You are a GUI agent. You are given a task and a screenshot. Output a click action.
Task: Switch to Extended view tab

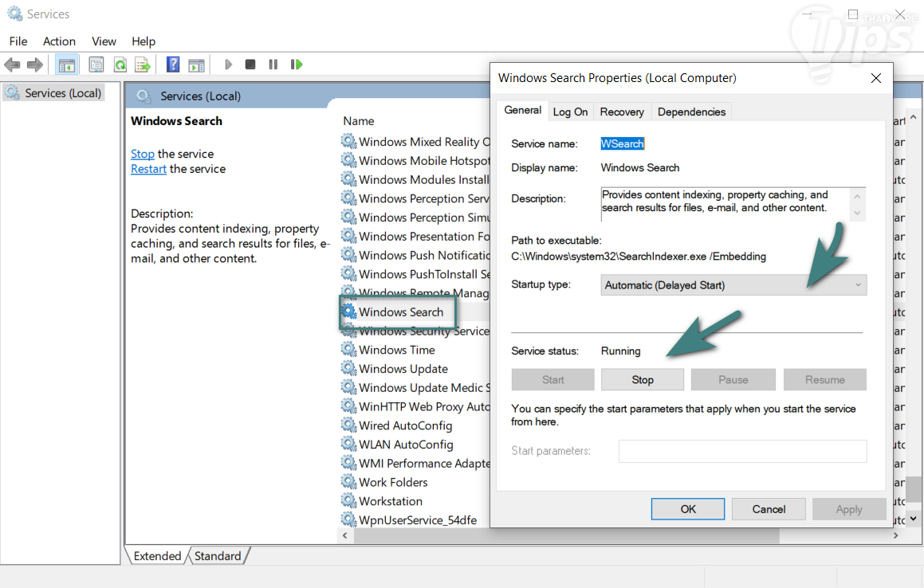click(157, 555)
